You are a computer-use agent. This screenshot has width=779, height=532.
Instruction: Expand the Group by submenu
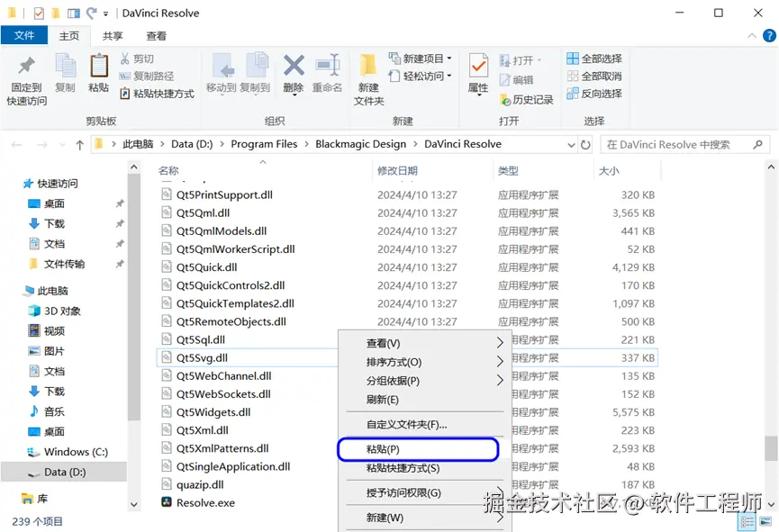pyautogui.click(x=500, y=381)
